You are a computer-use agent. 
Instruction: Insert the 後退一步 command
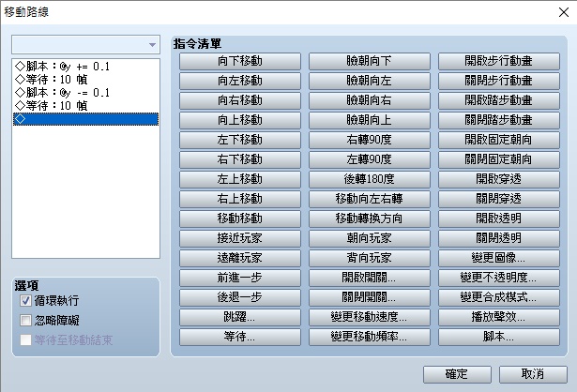point(240,297)
